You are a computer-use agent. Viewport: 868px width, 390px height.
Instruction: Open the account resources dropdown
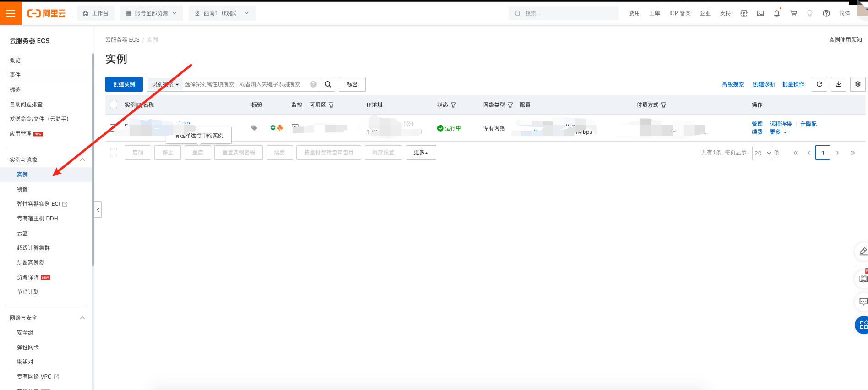click(151, 13)
